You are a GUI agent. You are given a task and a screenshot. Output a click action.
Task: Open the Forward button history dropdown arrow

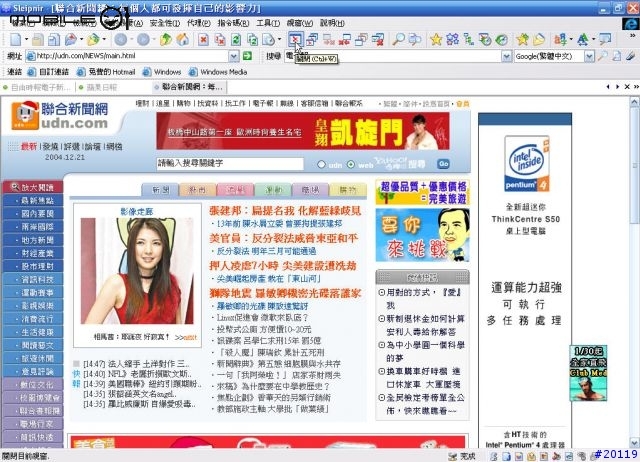pos(153,40)
